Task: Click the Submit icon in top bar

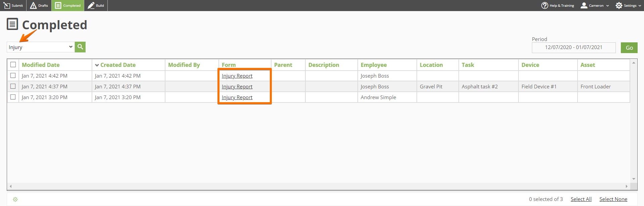Action: 7,5
